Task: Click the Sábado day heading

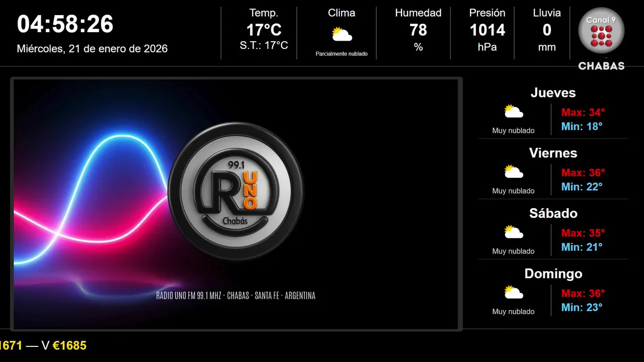Action: (x=553, y=213)
